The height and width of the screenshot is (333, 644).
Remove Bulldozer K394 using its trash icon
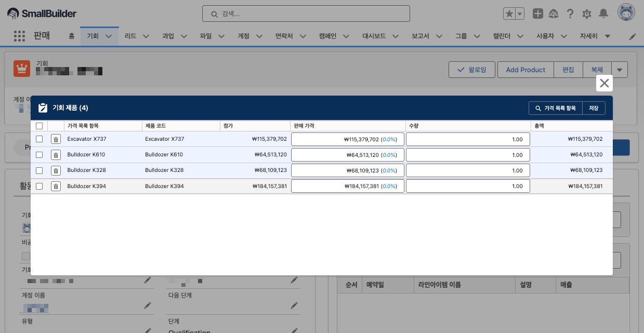(56, 186)
